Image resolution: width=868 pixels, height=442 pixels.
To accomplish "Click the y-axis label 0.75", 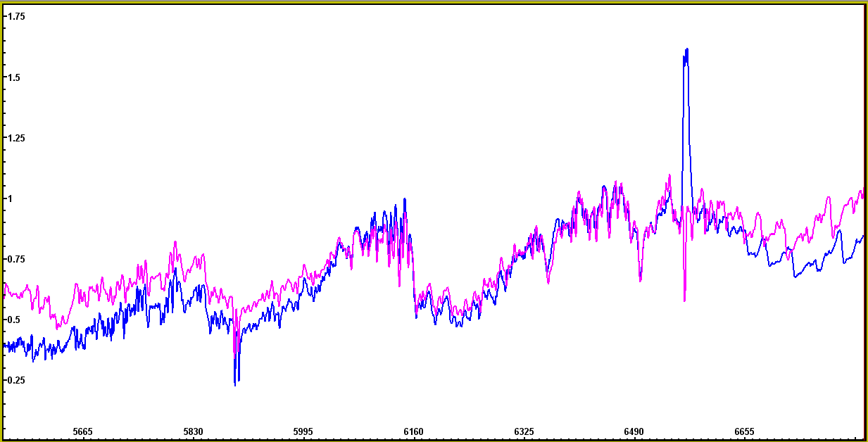I will tap(15, 259).
